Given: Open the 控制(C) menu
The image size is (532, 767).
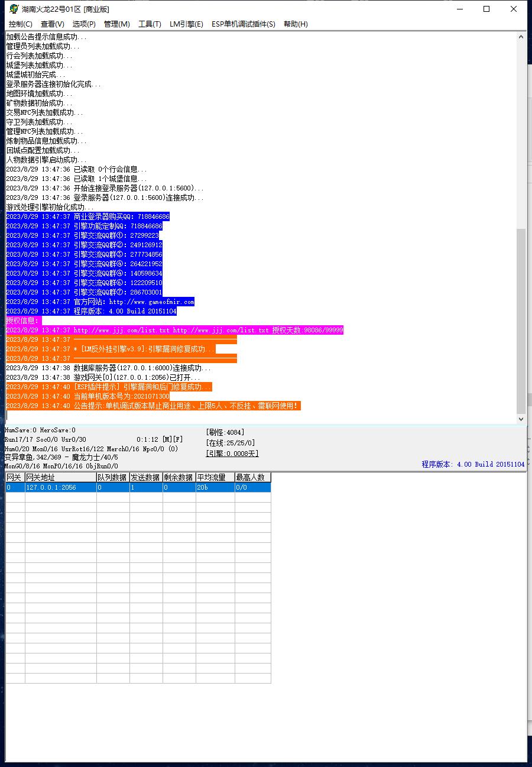Looking at the screenshot, I should (x=21, y=24).
